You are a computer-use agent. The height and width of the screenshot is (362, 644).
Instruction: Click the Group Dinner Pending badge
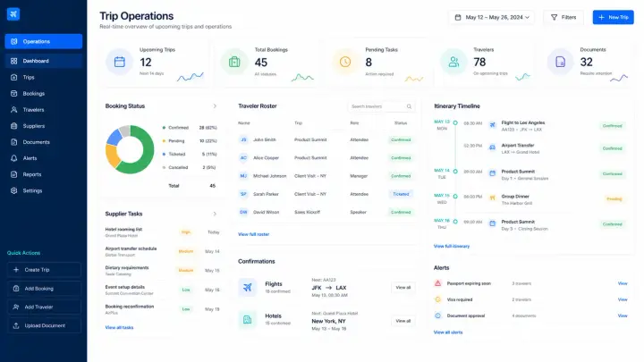614,199
